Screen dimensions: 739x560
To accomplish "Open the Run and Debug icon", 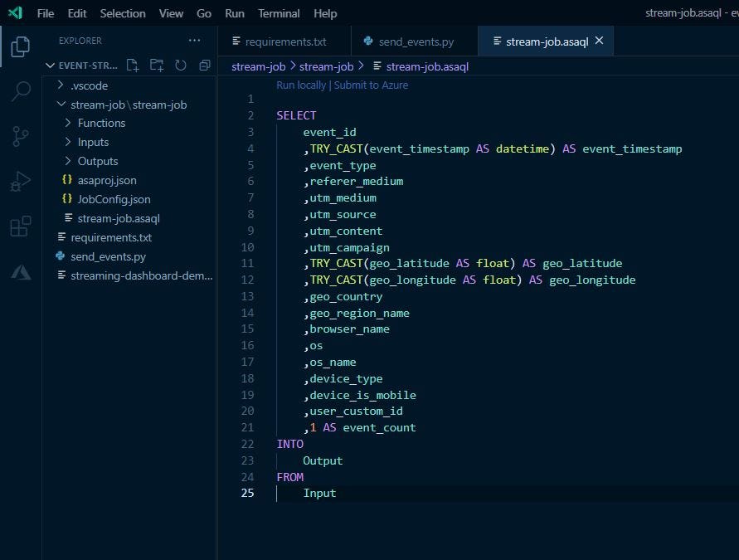I will click(x=21, y=181).
